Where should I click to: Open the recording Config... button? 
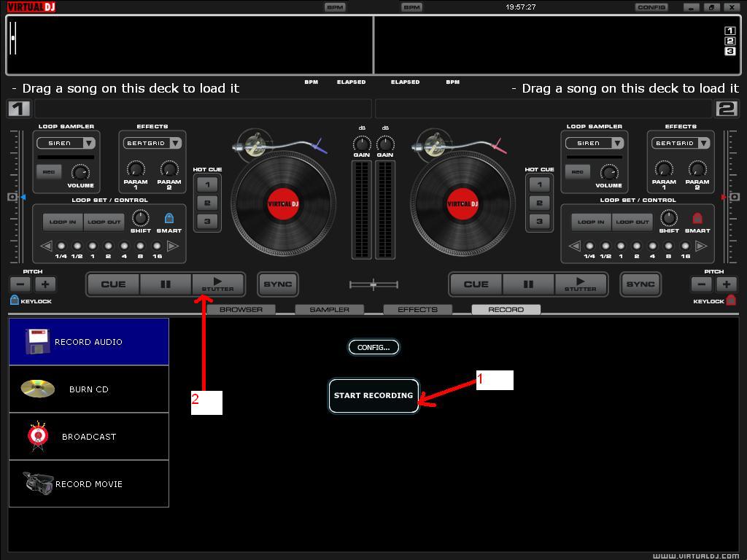(373, 347)
